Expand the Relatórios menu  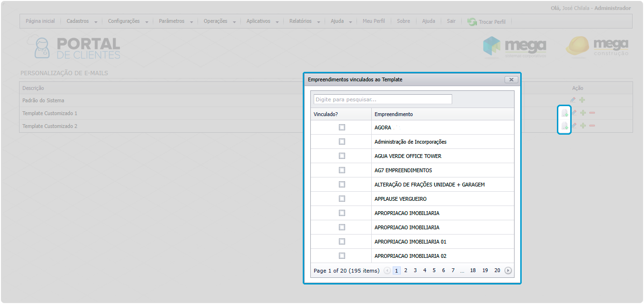click(304, 21)
